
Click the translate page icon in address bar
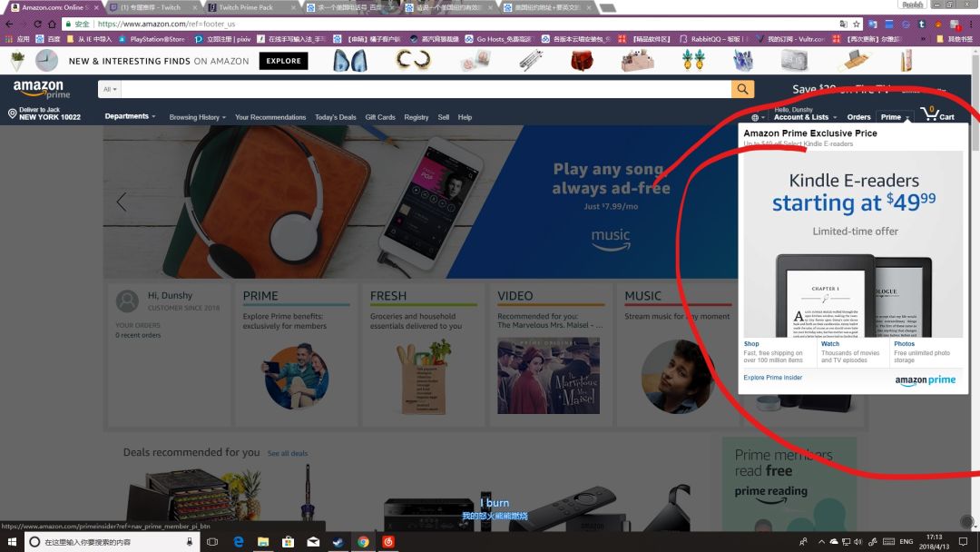[844, 24]
